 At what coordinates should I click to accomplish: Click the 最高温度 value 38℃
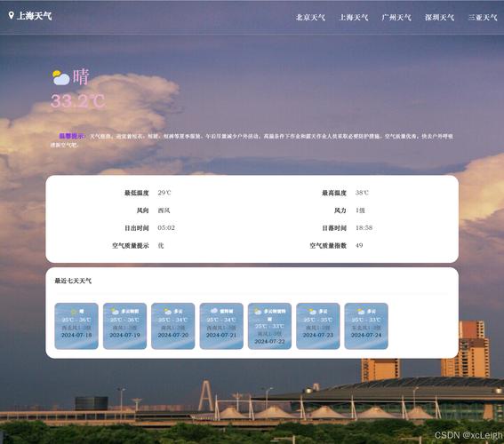point(362,193)
